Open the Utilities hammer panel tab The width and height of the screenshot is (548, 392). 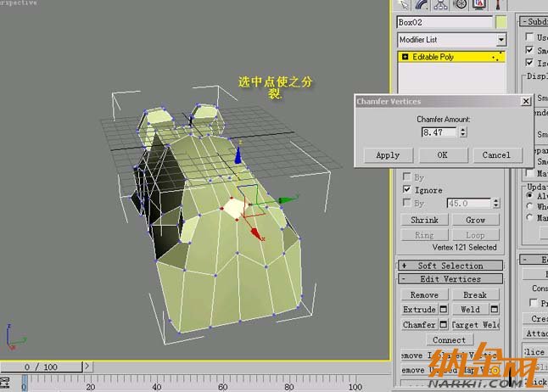pos(500,5)
